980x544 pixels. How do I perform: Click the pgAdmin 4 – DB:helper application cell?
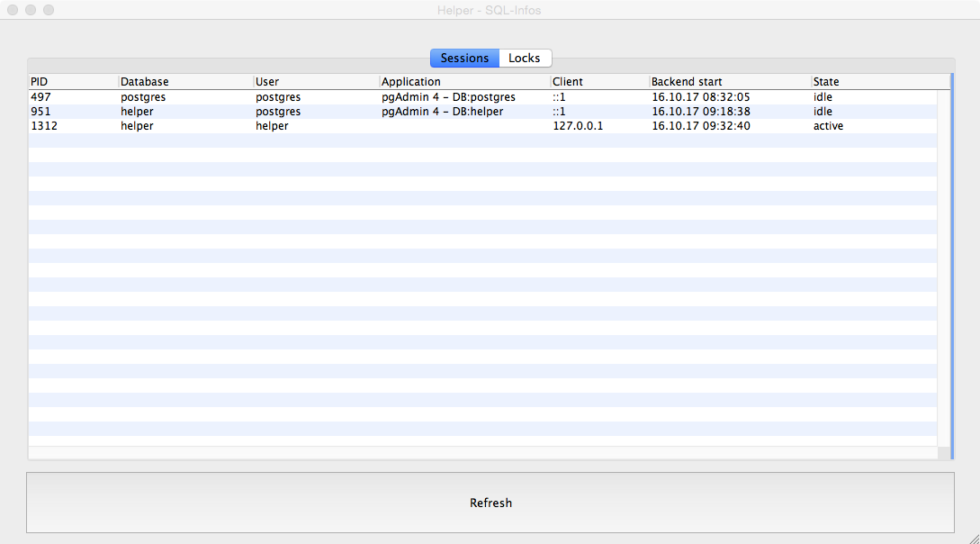click(x=442, y=112)
